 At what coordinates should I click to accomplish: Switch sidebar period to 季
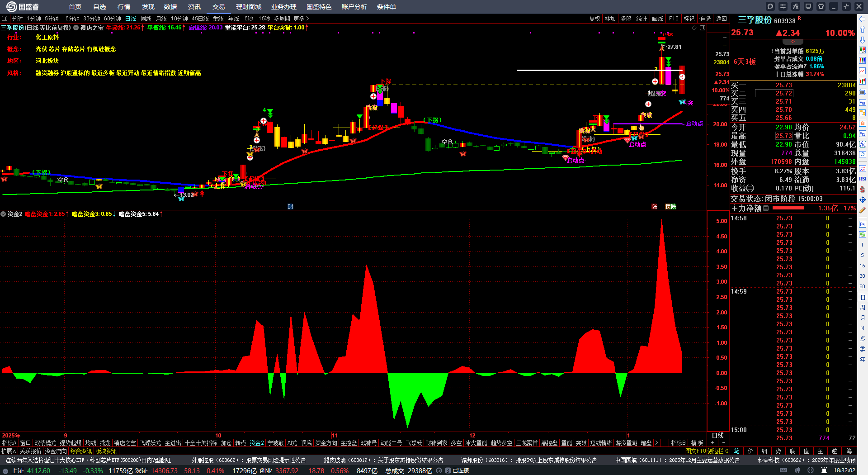point(863,349)
